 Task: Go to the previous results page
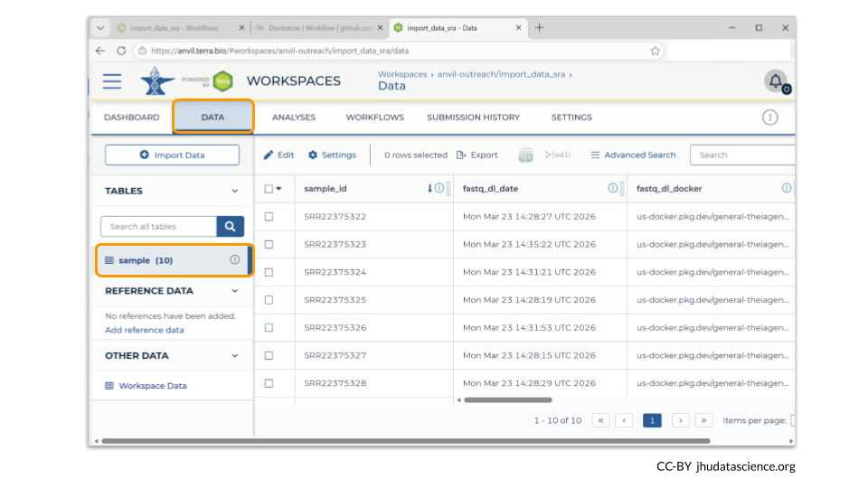(624, 420)
